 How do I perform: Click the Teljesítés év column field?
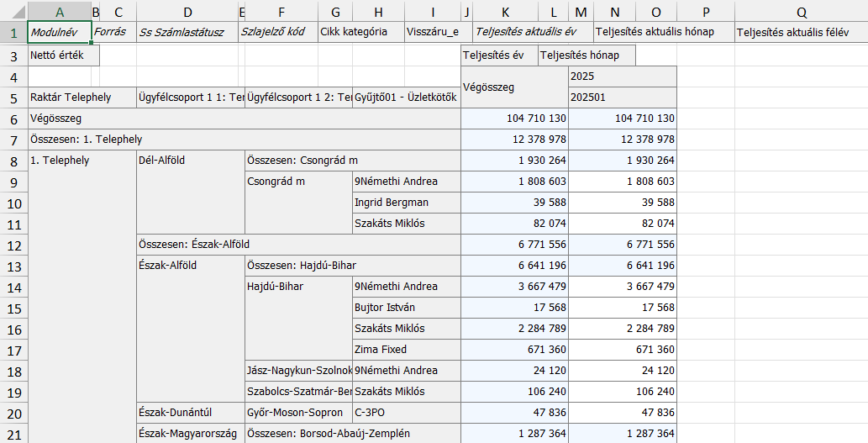(x=499, y=55)
